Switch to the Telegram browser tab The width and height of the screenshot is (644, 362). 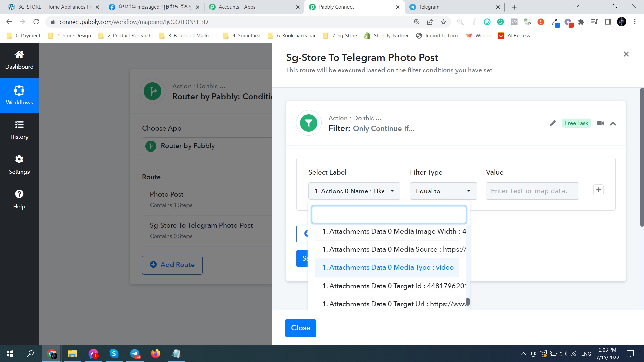(x=454, y=7)
